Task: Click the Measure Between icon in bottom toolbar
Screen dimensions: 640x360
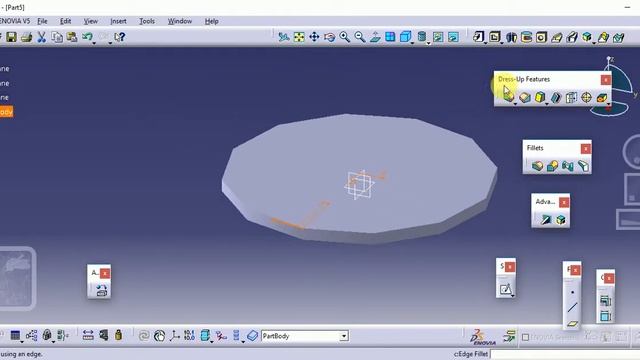Action: (x=88, y=336)
